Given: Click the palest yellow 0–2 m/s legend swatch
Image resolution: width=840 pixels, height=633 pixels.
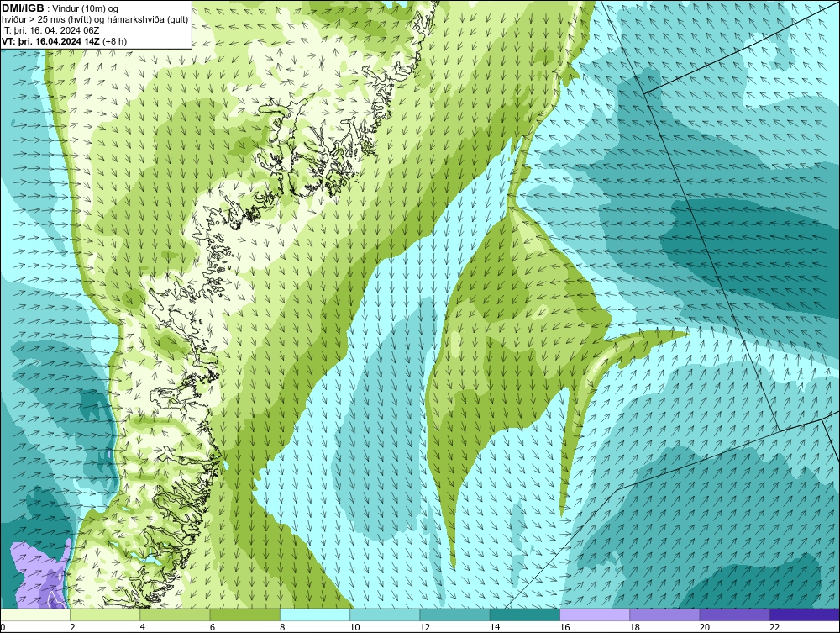Looking at the screenshot, I should (x=34, y=615).
